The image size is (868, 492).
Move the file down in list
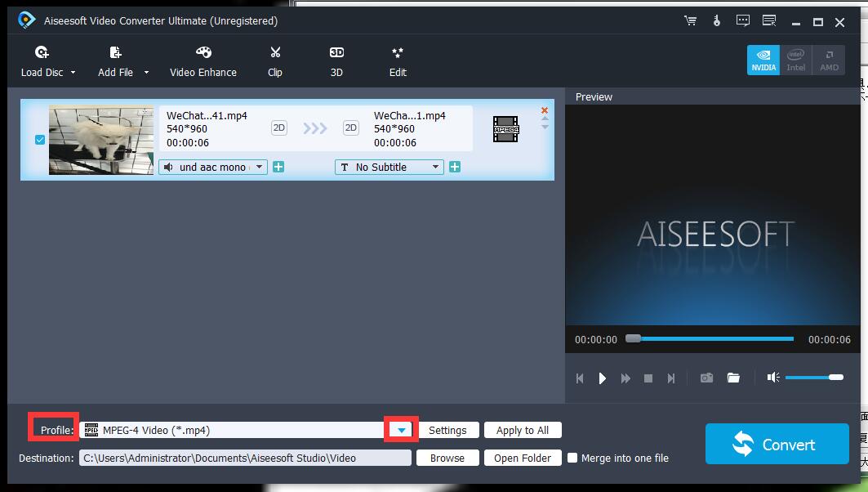pos(545,127)
